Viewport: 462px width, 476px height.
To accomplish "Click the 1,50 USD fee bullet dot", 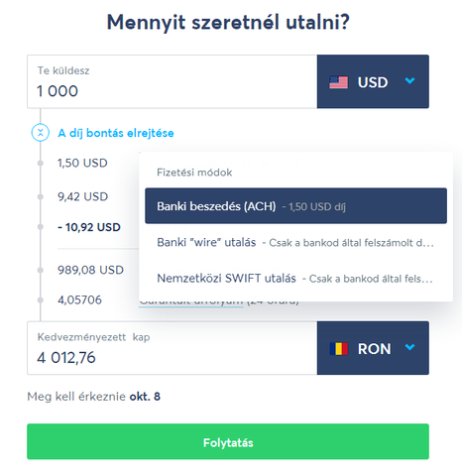I will tap(41, 163).
